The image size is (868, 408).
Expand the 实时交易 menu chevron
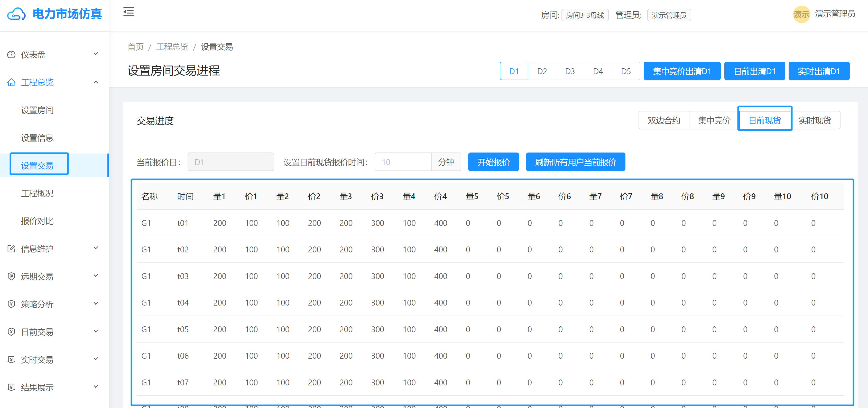[x=96, y=359]
